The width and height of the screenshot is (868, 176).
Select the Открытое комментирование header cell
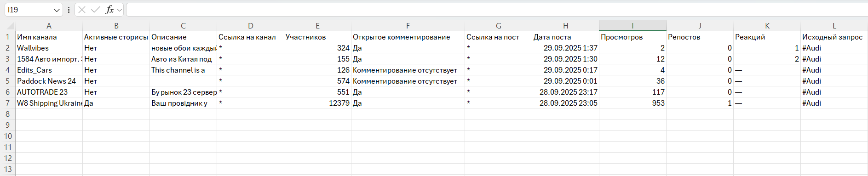click(x=408, y=37)
